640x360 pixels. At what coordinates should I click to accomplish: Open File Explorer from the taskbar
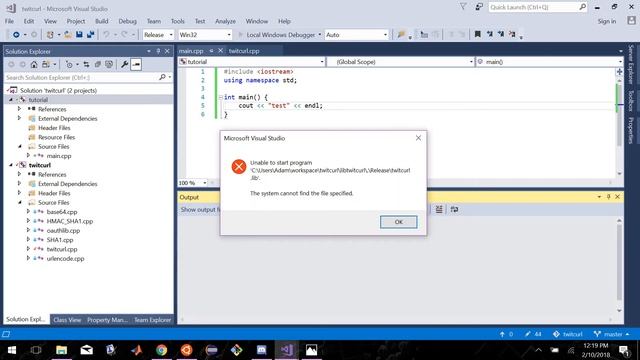[62, 350]
